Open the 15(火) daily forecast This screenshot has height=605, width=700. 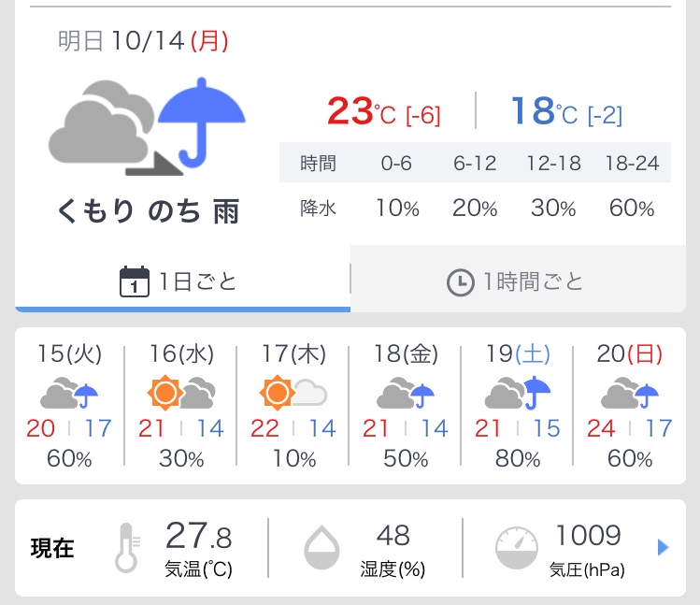[x=70, y=407]
